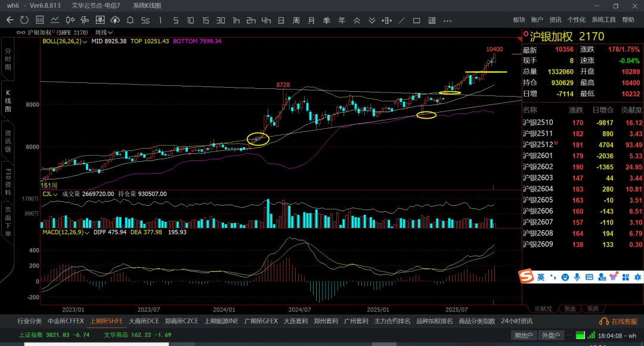Open the 主力合约排名 tab
Image resolution: width=644 pixels, height=346 pixels.
point(392,322)
